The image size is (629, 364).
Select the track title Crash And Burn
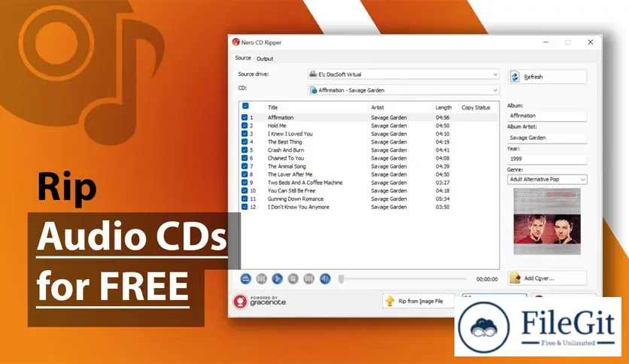point(286,150)
